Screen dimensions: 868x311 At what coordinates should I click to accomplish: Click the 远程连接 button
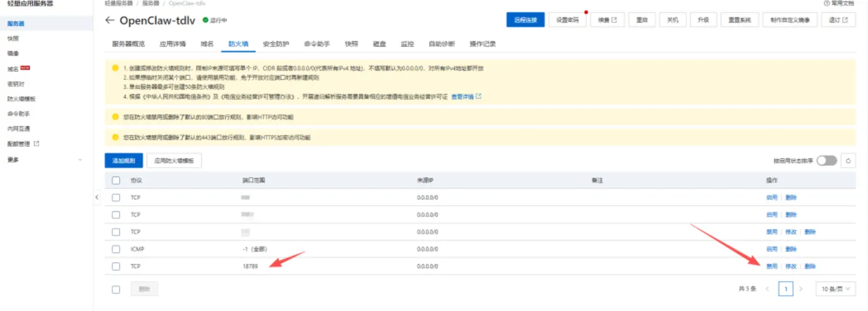pos(525,20)
